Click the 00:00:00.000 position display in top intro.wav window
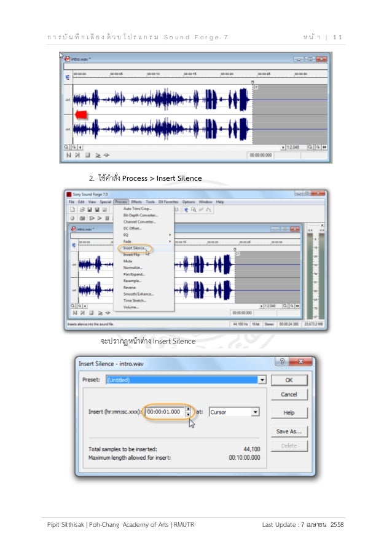Screen dimensions: 392x555 point(261,155)
